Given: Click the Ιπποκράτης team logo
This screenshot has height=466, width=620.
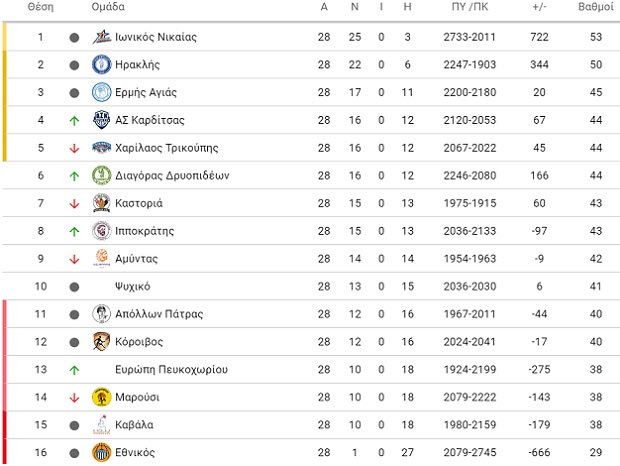Looking at the screenshot, I should (x=101, y=231).
